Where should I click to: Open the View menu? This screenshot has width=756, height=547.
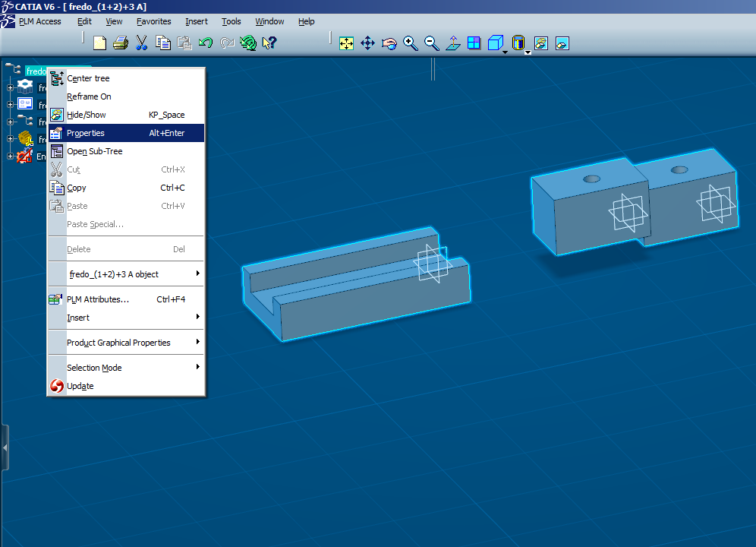pyautogui.click(x=115, y=22)
